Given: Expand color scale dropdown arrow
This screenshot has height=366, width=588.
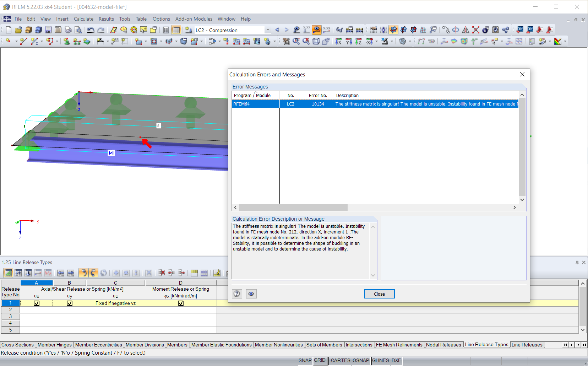Looking at the screenshot, I should pos(565,42).
